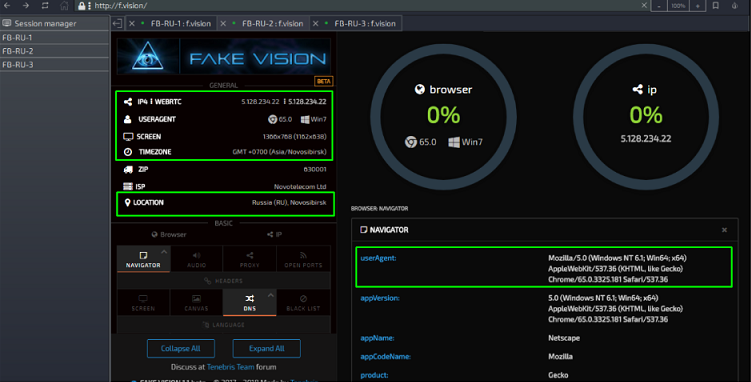Click the appCodeName label
751x382 pixels.
click(386, 357)
